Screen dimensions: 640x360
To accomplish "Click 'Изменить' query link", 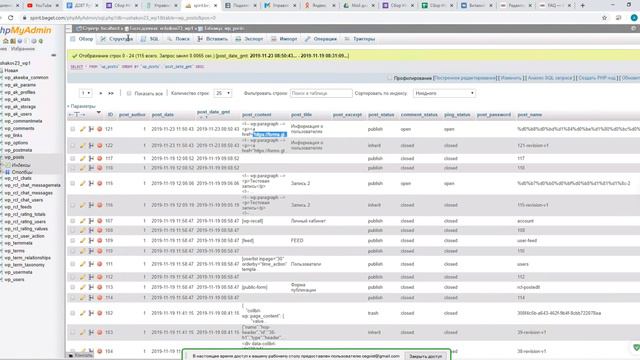I will click(x=511, y=78).
